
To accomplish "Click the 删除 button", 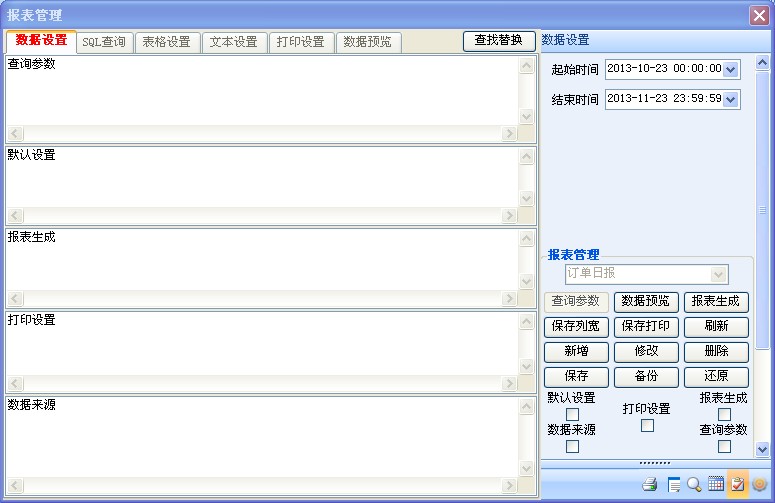I will point(716,352).
